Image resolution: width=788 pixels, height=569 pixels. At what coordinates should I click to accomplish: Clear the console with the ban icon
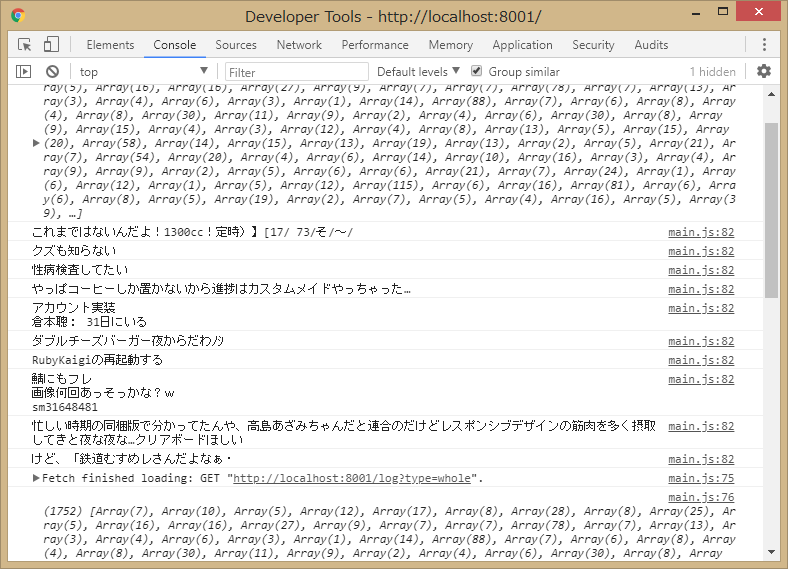pos(52,72)
